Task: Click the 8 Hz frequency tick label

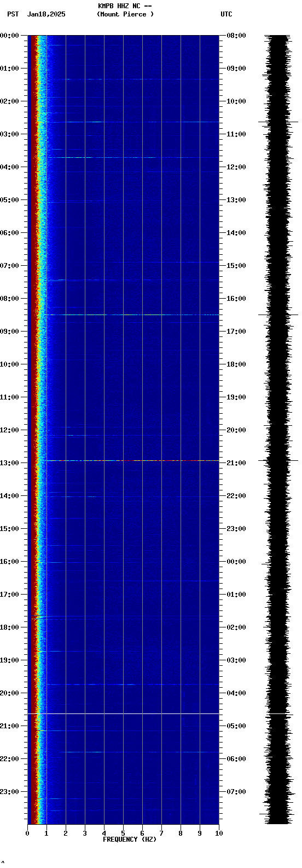Action: 181,833
